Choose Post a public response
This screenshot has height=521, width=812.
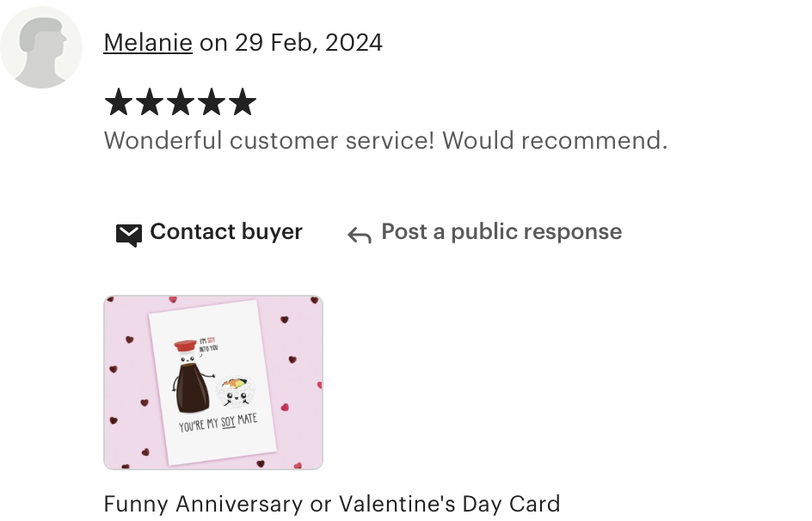pos(501,232)
